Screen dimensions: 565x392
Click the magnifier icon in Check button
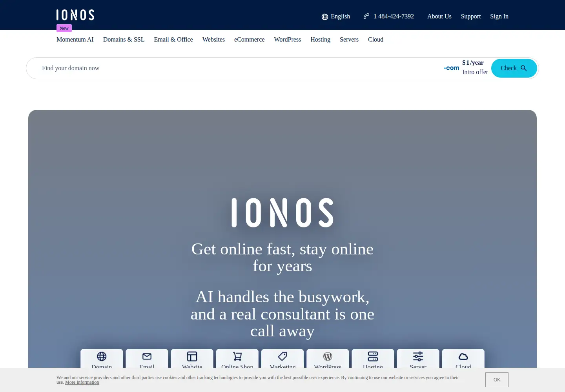pyautogui.click(x=524, y=68)
